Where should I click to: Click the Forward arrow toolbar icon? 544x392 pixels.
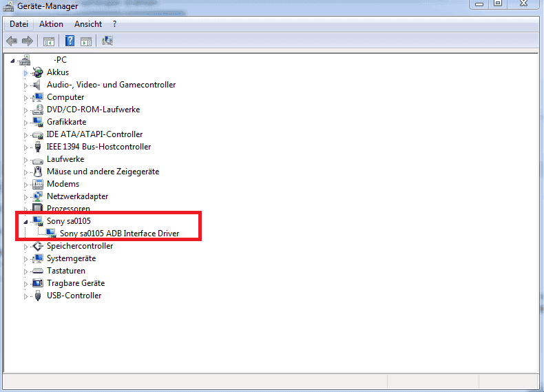(28, 41)
